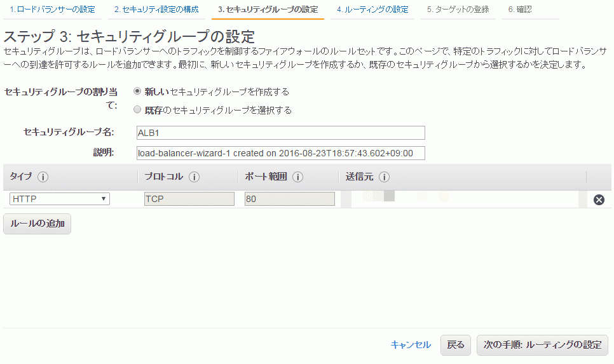Click the 説明 description input field
The image size is (614, 364).
coord(281,153)
